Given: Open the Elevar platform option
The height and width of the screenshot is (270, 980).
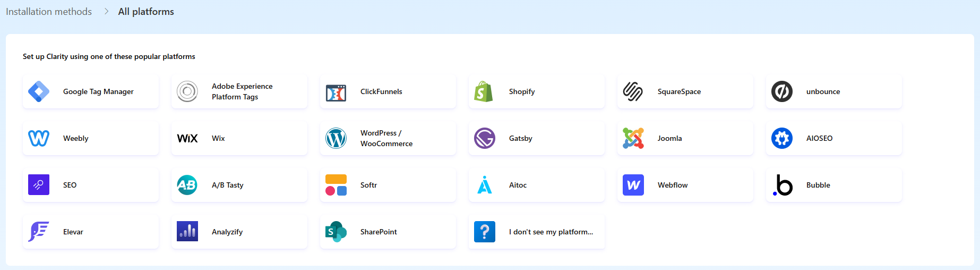Looking at the screenshot, I should [91, 232].
